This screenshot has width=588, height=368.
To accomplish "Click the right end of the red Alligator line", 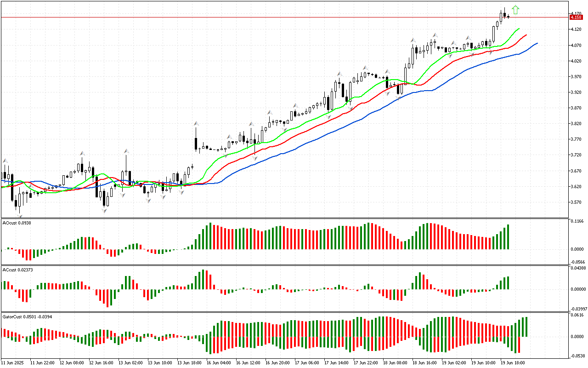I will click(x=526, y=35).
